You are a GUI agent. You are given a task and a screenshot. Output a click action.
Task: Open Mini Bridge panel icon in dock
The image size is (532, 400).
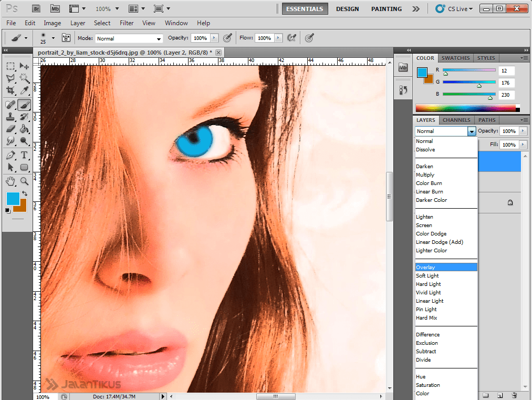click(x=403, y=67)
